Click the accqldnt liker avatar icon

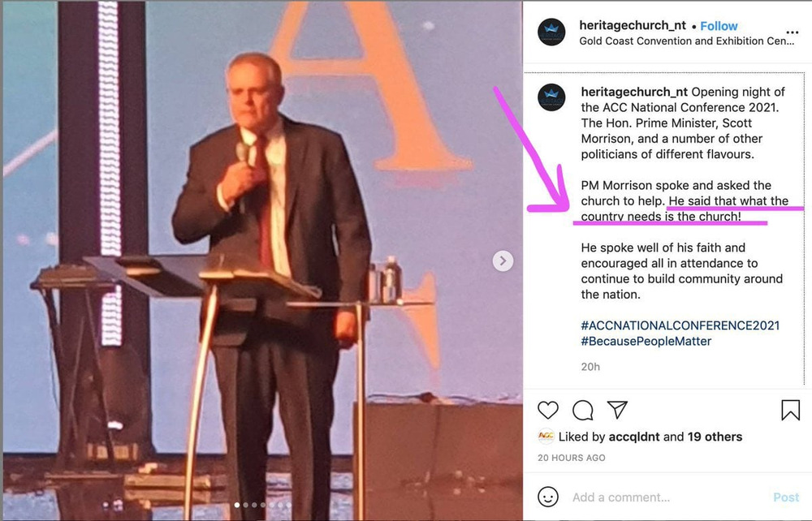546,436
